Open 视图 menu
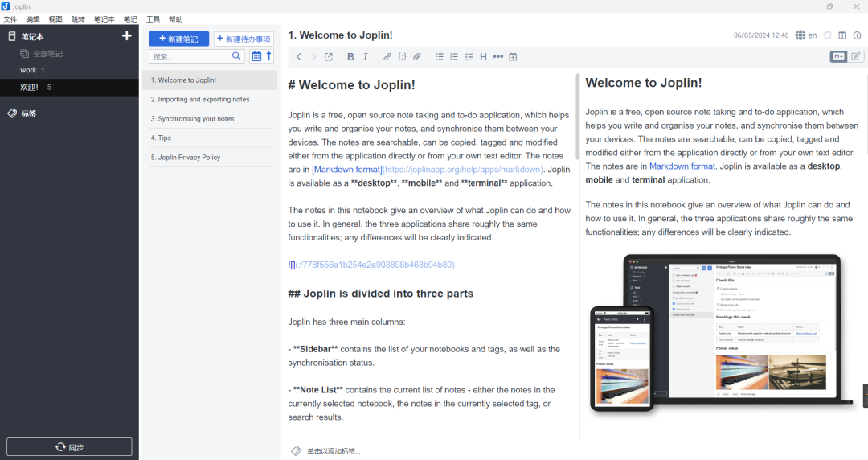Viewport: 868px width, 460px height. [x=55, y=18]
